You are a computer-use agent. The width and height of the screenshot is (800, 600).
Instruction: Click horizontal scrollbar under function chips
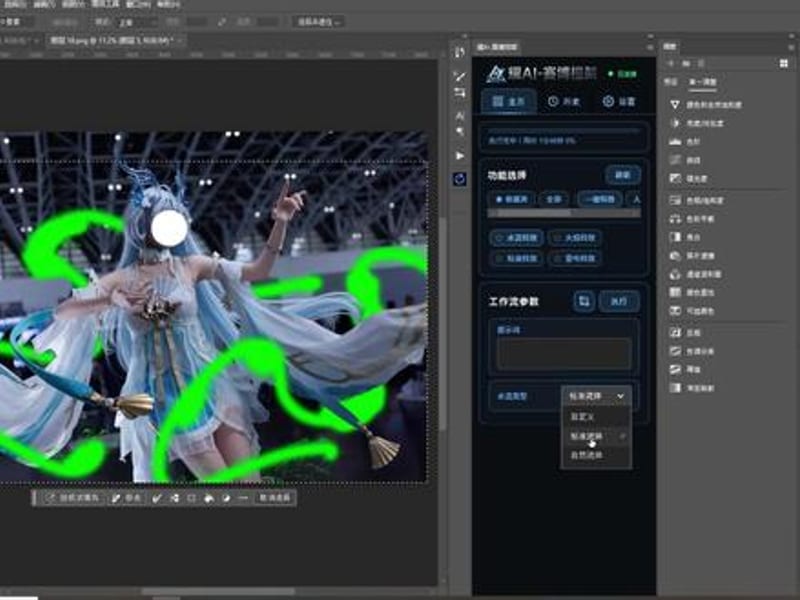(x=564, y=214)
